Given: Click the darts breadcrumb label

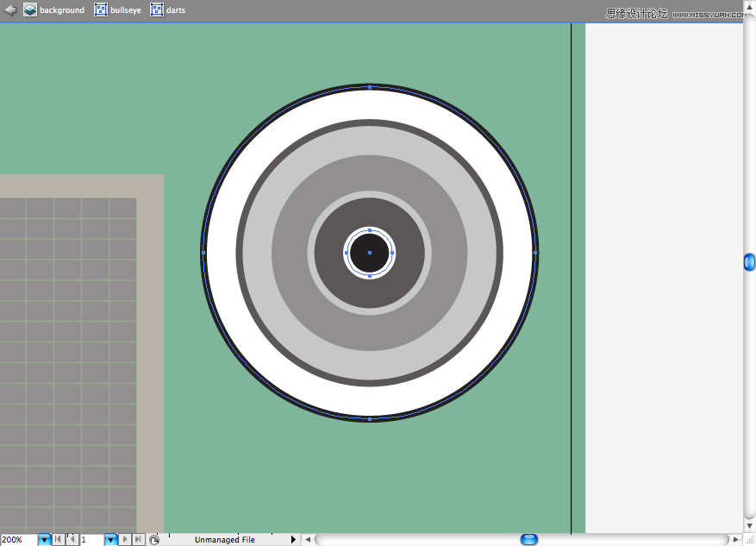Looking at the screenshot, I should pos(176,10).
